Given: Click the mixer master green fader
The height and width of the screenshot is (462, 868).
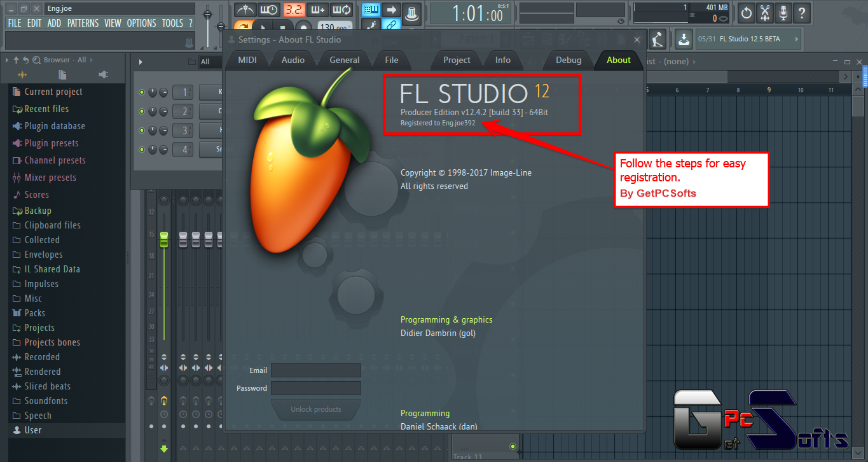Looking at the screenshot, I should pos(164,239).
